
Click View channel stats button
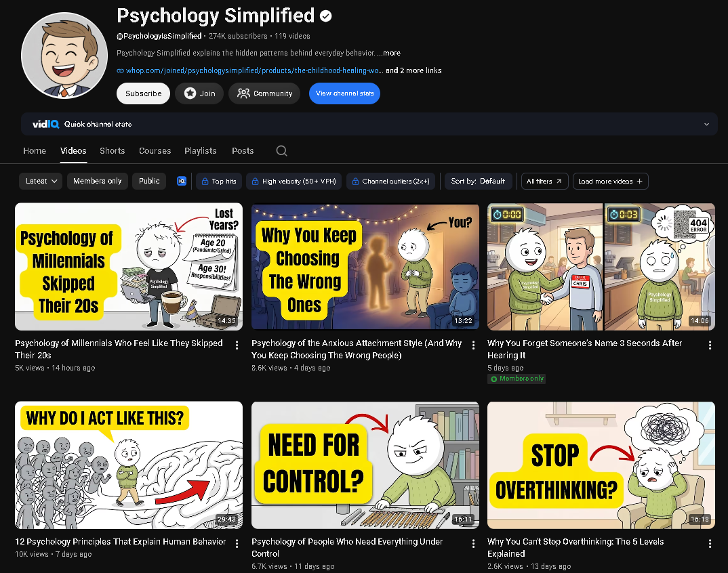(x=344, y=93)
